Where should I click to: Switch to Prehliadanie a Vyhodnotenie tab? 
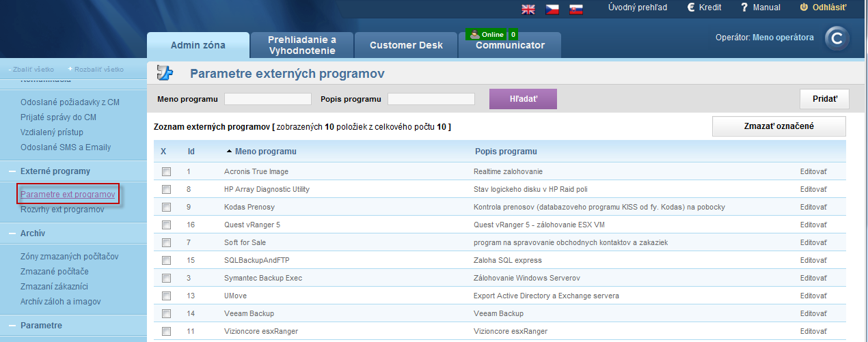[302, 45]
